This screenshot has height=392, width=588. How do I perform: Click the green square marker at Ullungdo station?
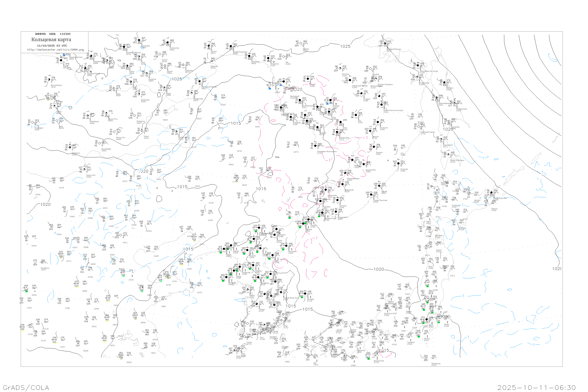point(302,297)
